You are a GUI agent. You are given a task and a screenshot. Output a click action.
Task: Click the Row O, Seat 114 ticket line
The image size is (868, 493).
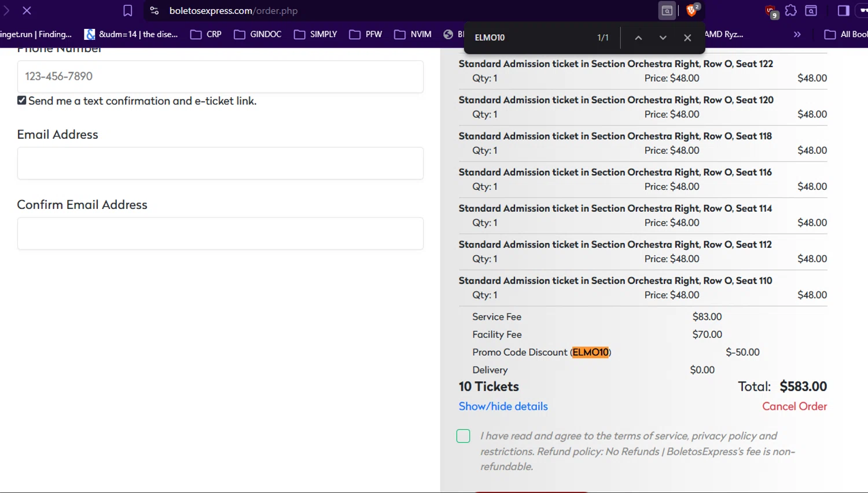pos(615,208)
